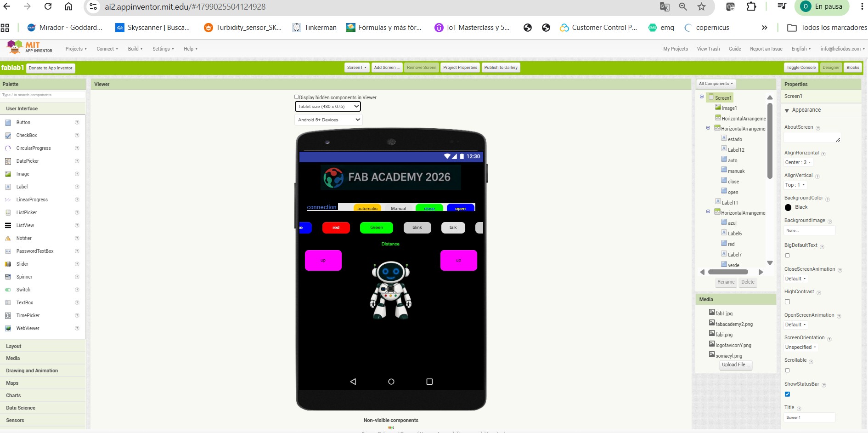Choose the DatePicker palette icon
The image size is (868, 433).
[x=8, y=161]
